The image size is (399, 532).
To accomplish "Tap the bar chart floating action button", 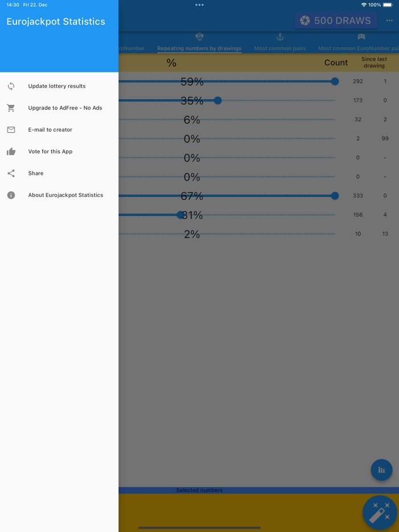I will (x=381, y=470).
